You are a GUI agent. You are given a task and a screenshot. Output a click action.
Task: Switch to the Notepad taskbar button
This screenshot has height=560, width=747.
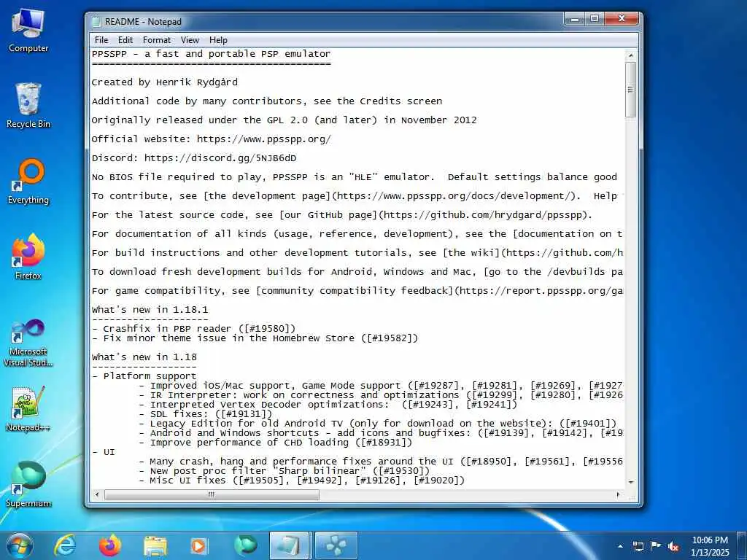click(290, 545)
